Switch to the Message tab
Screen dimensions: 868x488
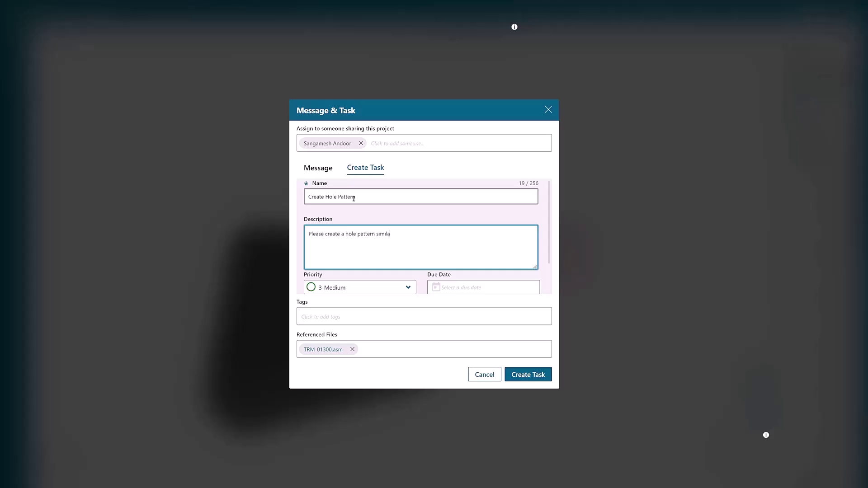318,168
